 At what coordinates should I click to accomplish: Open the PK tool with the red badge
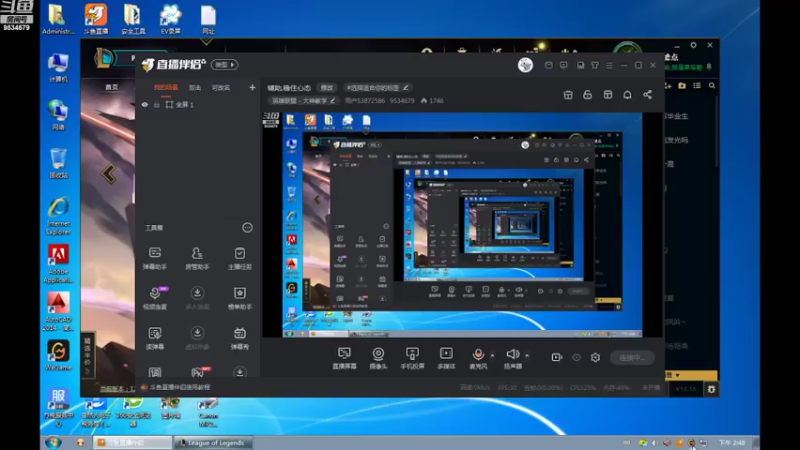pos(199,372)
